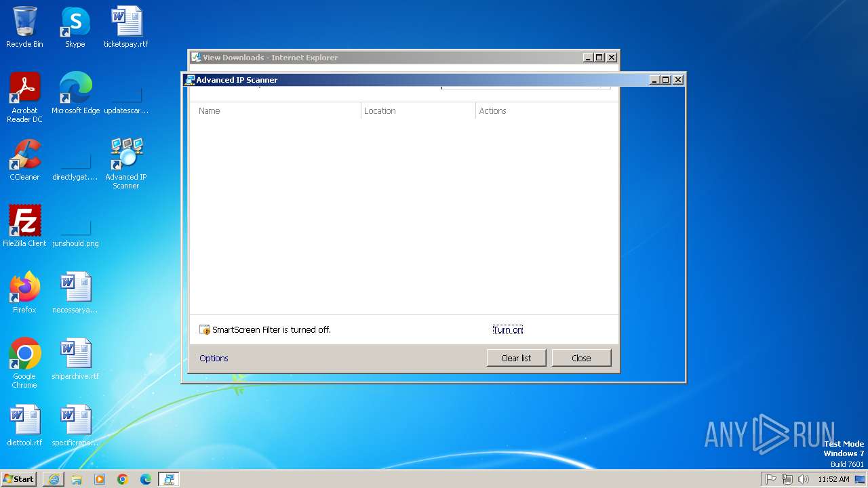Close the Advanced IP Scanner window
868x488 pixels.
click(x=677, y=80)
